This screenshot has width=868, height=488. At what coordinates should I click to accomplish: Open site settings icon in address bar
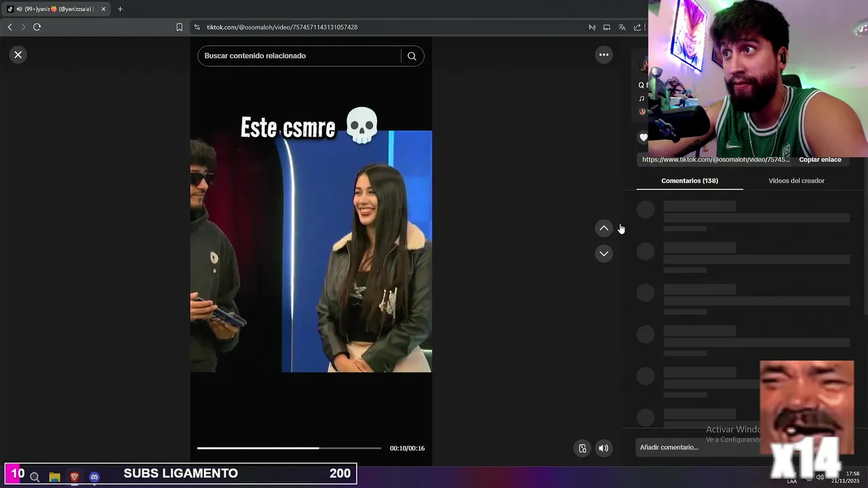click(197, 27)
